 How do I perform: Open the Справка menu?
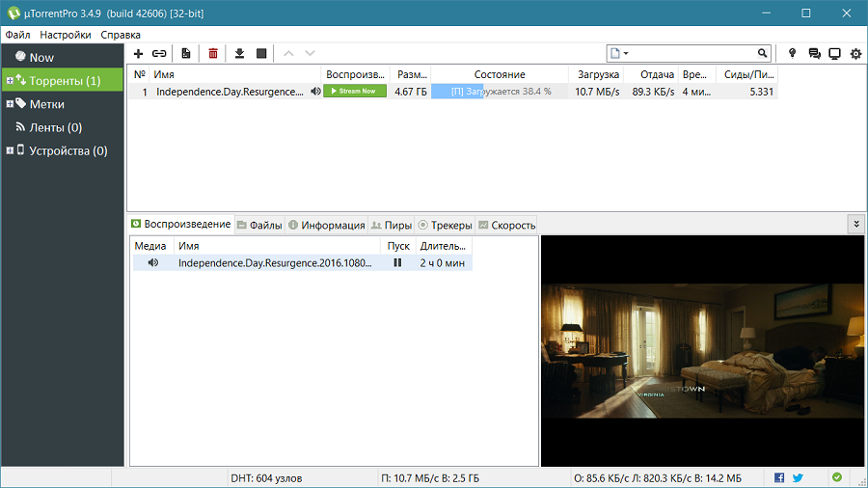tap(121, 35)
